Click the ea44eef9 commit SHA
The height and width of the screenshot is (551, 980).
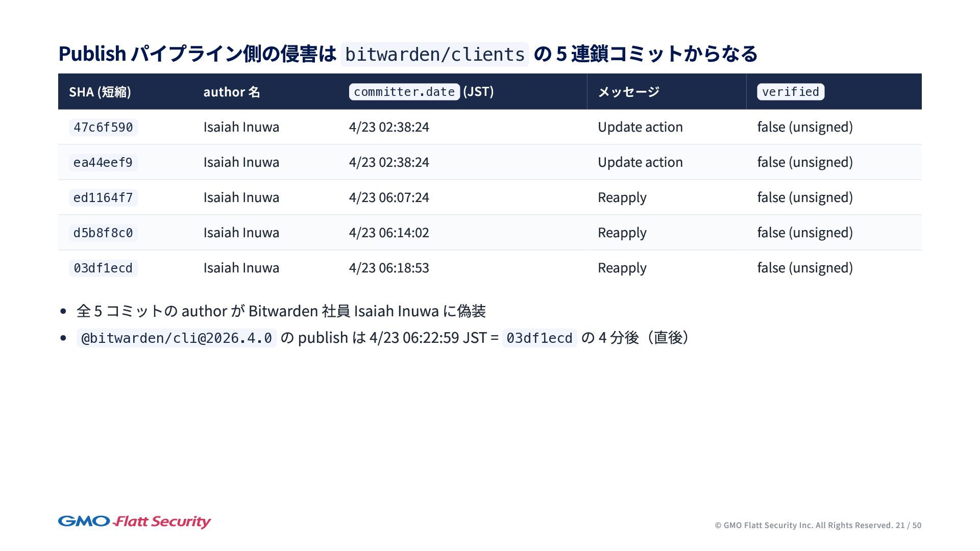tap(103, 162)
